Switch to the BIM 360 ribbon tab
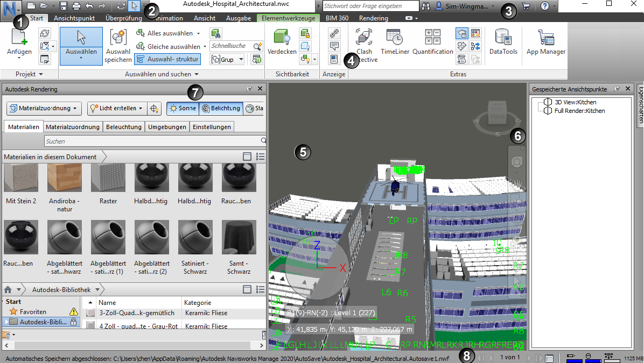 point(337,18)
